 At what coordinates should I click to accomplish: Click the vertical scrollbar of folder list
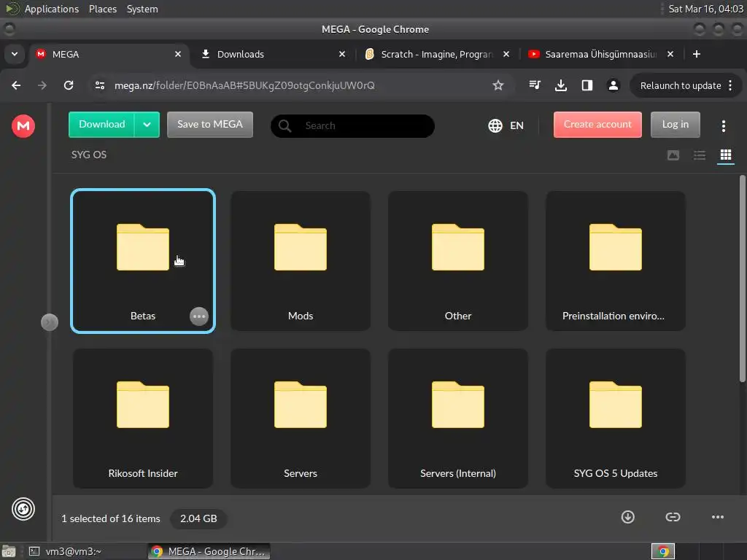click(742, 279)
